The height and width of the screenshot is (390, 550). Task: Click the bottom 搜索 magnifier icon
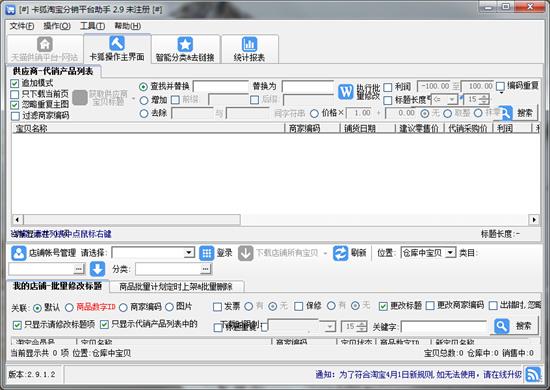502,326
